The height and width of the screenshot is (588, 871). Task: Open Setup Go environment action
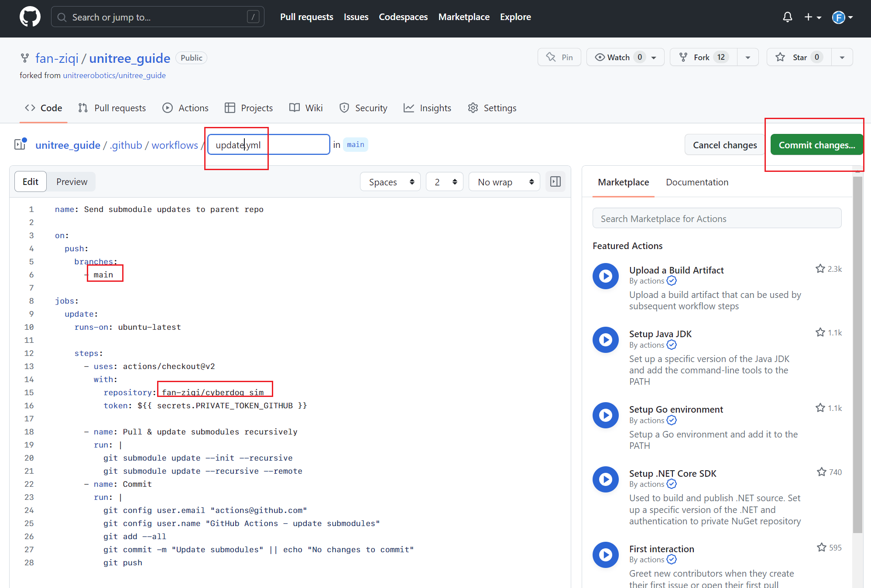[x=676, y=409]
